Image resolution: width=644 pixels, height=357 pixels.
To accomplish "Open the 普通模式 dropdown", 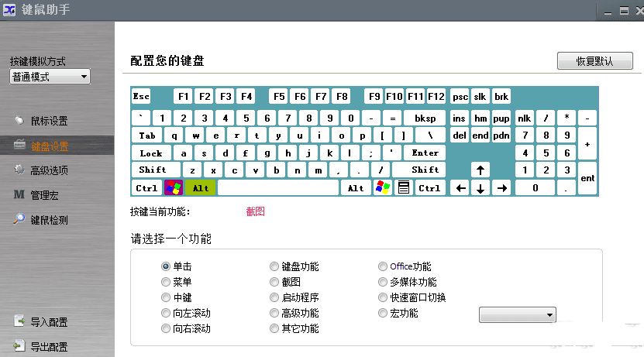I will tap(50, 77).
